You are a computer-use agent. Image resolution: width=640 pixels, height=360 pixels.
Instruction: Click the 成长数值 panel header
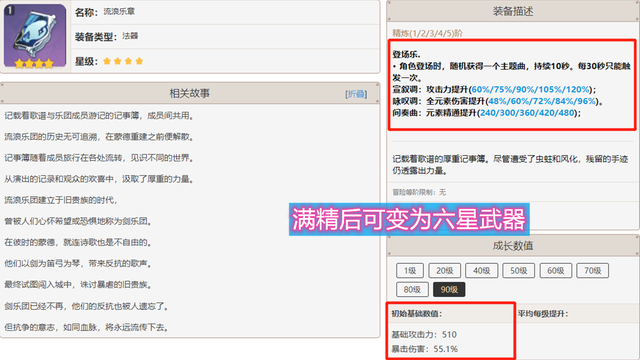(513, 246)
